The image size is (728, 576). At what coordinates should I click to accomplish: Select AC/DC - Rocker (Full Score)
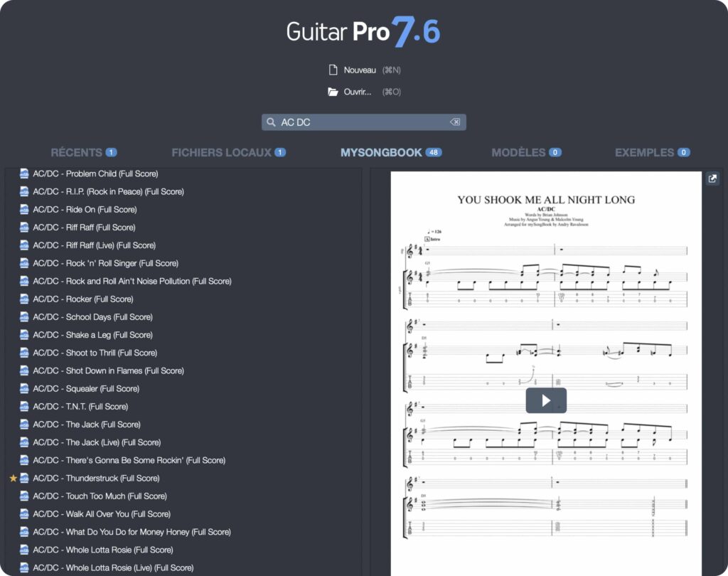point(83,299)
